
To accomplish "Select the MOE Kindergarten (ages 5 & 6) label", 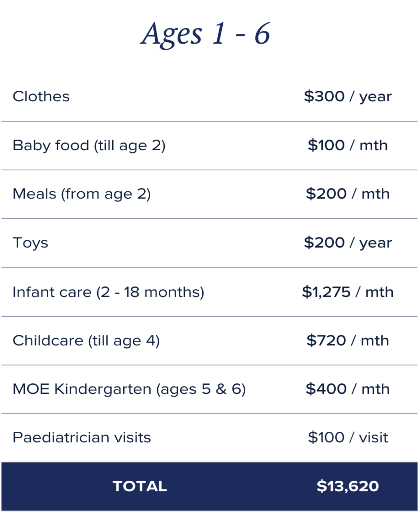I will 129,389.
